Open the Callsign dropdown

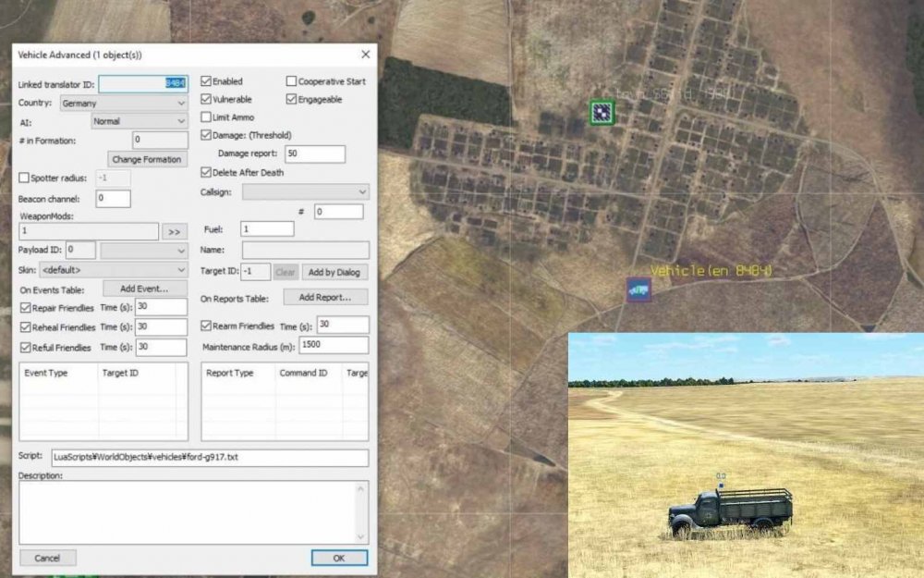tap(305, 192)
